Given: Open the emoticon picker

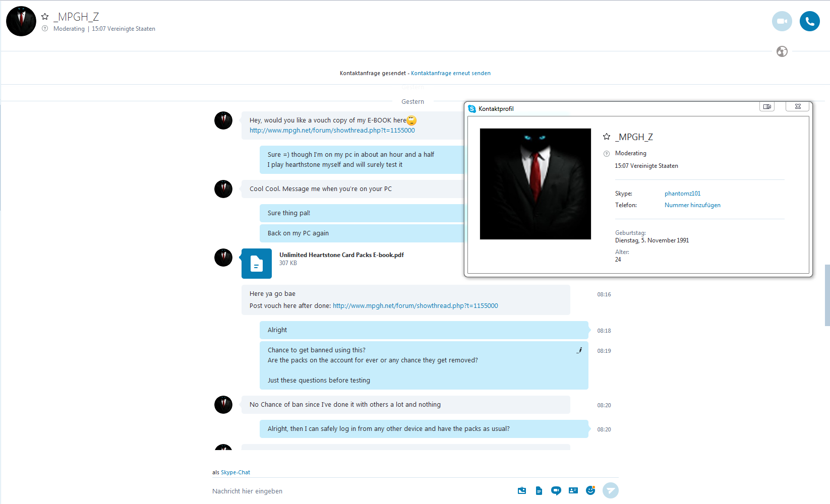Looking at the screenshot, I should [590, 490].
